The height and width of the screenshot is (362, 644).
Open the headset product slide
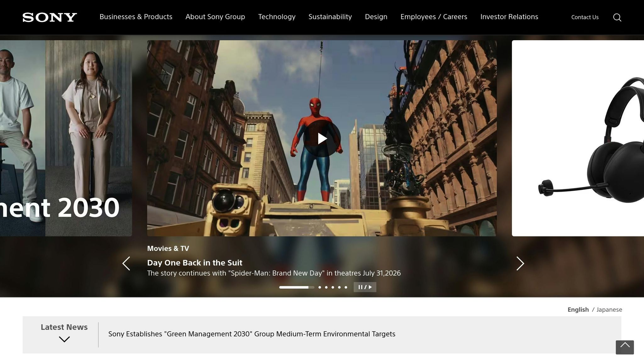[x=578, y=138]
